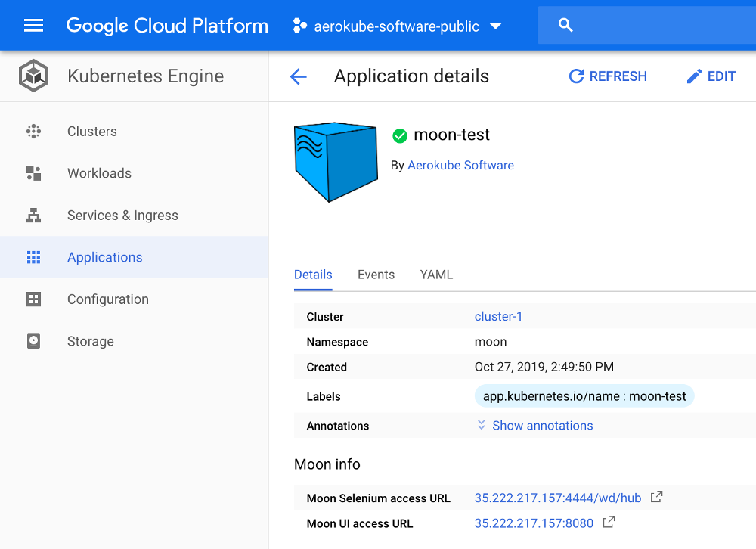The width and height of the screenshot is (756, 549).
Task: Click the Workloads sidebar icon
Action: tap(33, 173)
